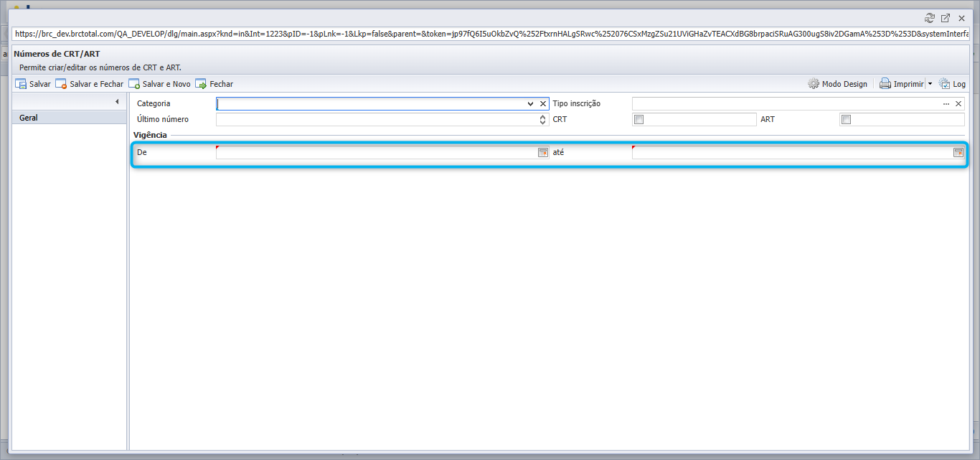Viewport: 980px width, 460px height.
Task: Tick the CRT checkbox
Action: (639, 120)
